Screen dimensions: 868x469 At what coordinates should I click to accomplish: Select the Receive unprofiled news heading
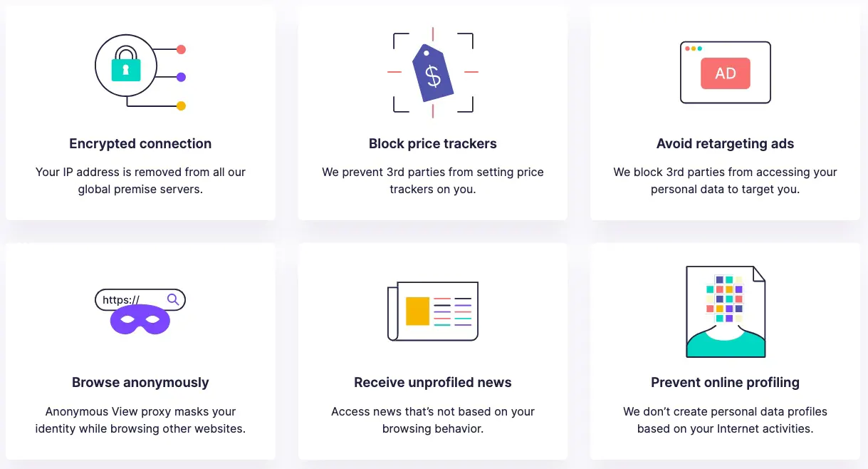(x=433, y=382)
